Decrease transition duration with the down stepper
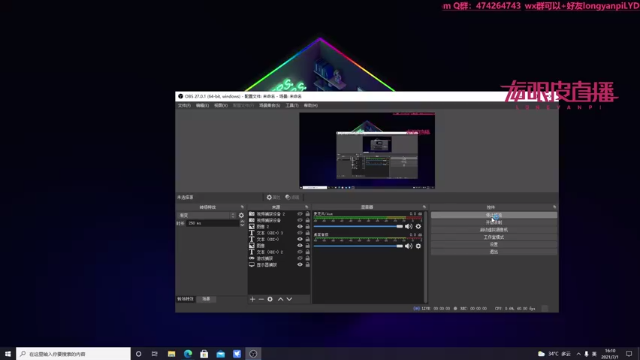This screenshot has height=360, width=640. 242,225
